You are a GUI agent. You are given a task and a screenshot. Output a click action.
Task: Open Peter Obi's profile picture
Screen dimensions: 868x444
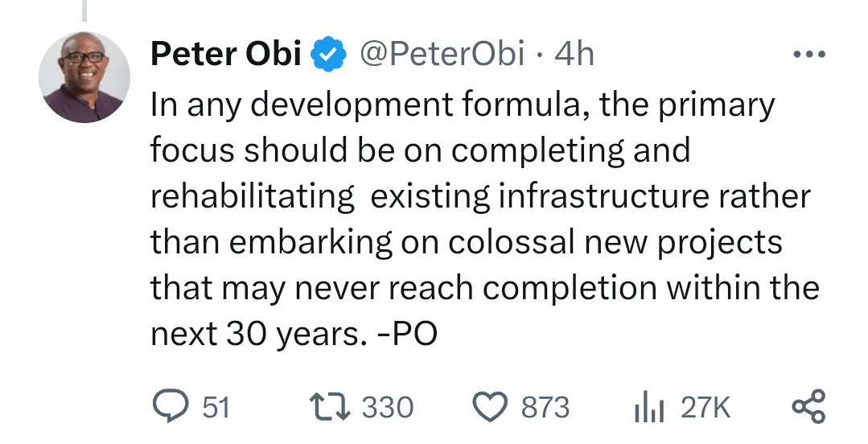[84, 78]
